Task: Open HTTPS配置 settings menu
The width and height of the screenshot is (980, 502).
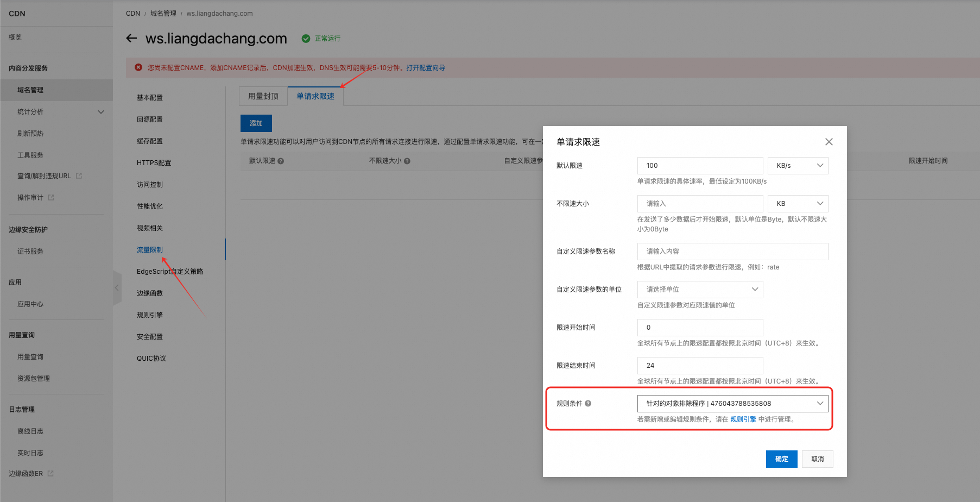Action: point(154,163)
